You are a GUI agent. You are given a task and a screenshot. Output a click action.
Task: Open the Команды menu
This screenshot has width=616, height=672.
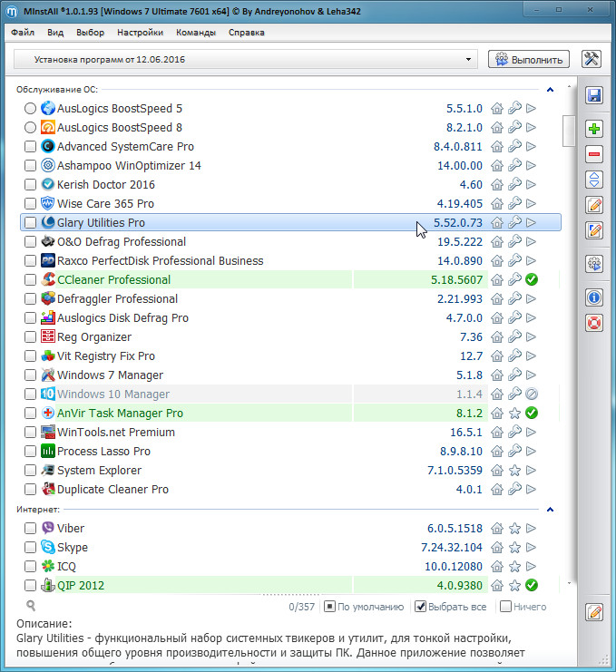[196, 33]
